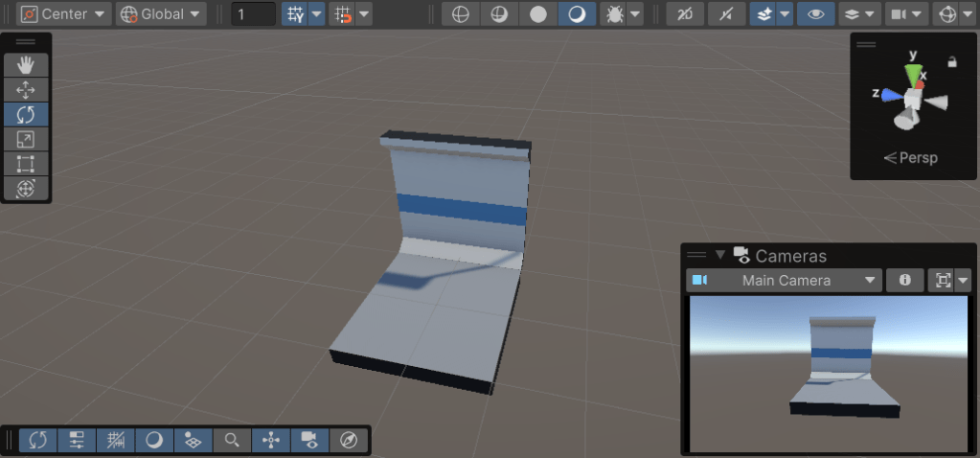
Task: Select the combined Transform tool
Action: pos(26,189)
